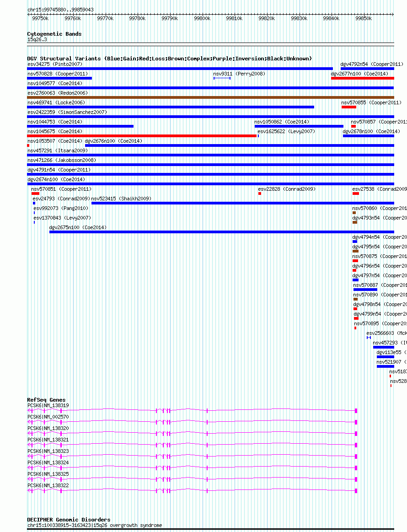407x532 pixels.
Task: Click the dgv4797n54 variant label
Action: pyautogui.click(x=380, y=275)
